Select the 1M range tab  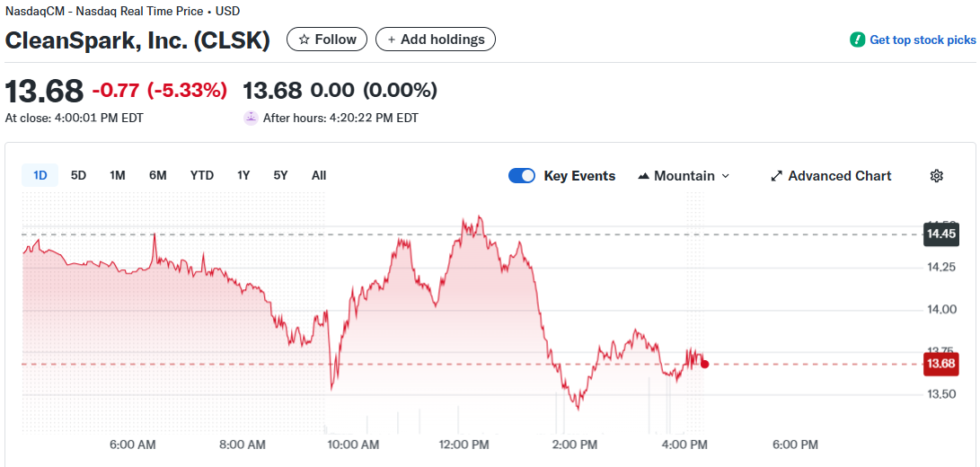(x=118, y=175)
